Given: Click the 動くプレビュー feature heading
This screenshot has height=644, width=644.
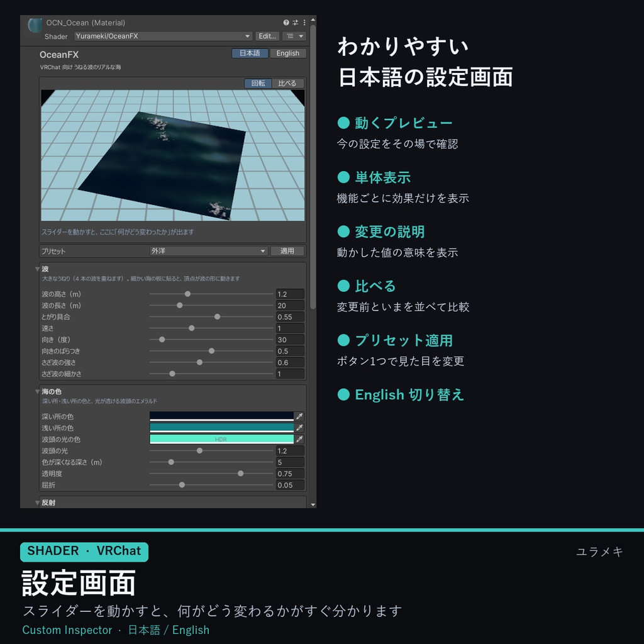Looking at the screenshot, I should (403, 123).
